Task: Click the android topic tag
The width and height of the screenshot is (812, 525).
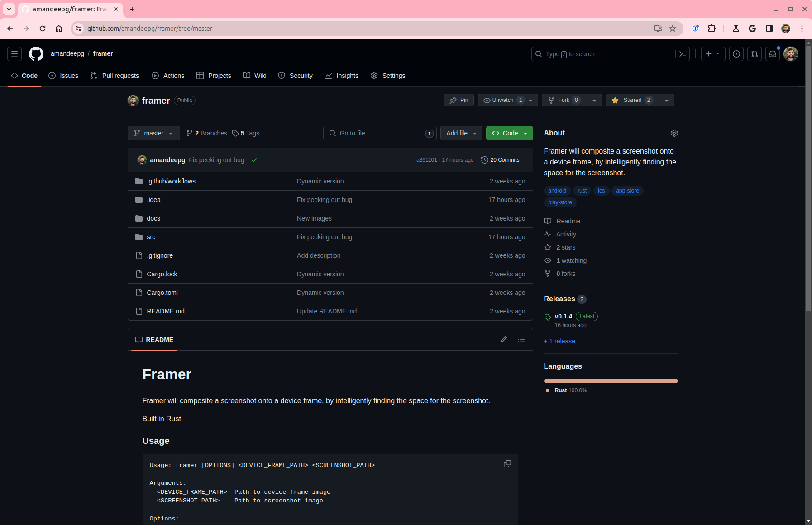Action: click(x=557, y=191)
